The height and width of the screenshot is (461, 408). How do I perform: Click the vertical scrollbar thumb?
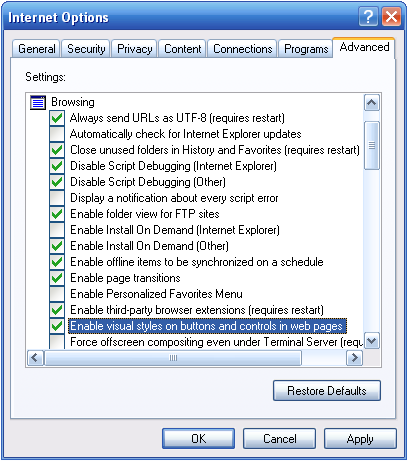[x=372, y=146]
